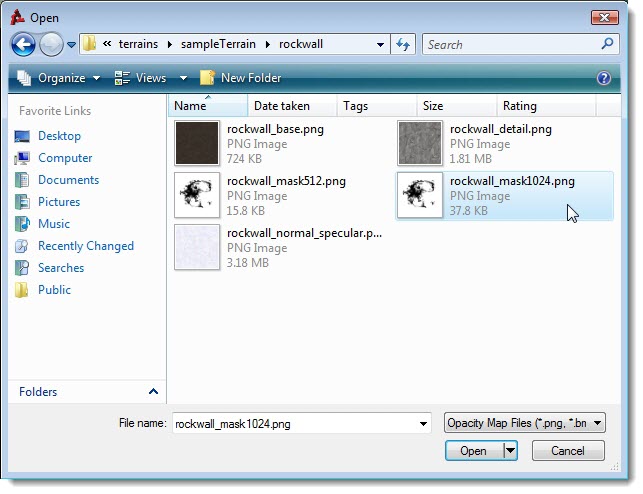This screenshot has width=643, height=494.
Task: Open the Opacity Map Files filter dropdown
Action: [524, 423]
